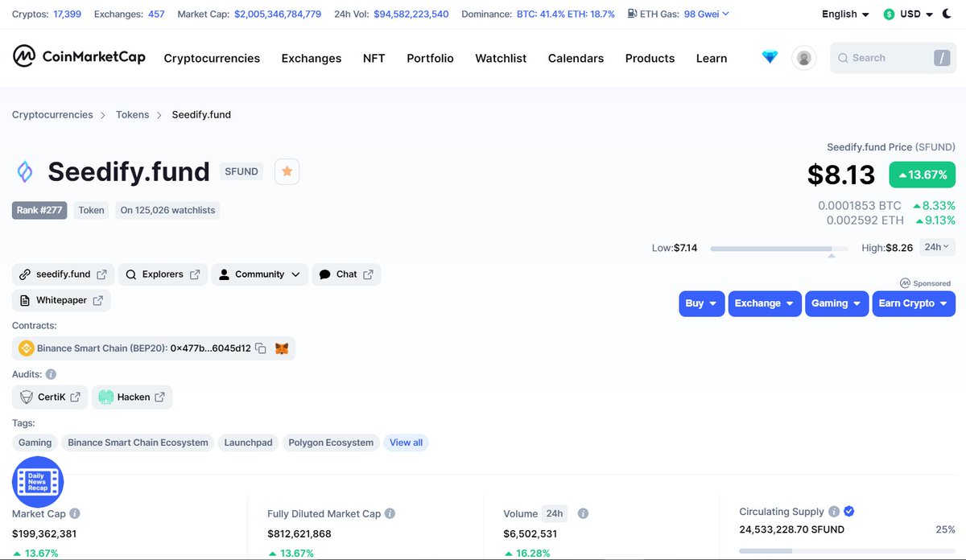
Task: Open the diamond rewards icon
Action: [x=770, y=57]
